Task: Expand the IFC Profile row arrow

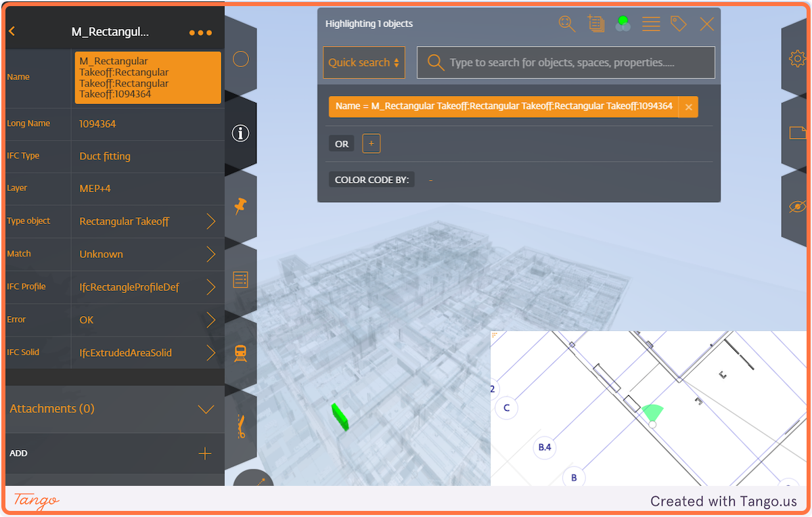Action: [x=210, y=287]
